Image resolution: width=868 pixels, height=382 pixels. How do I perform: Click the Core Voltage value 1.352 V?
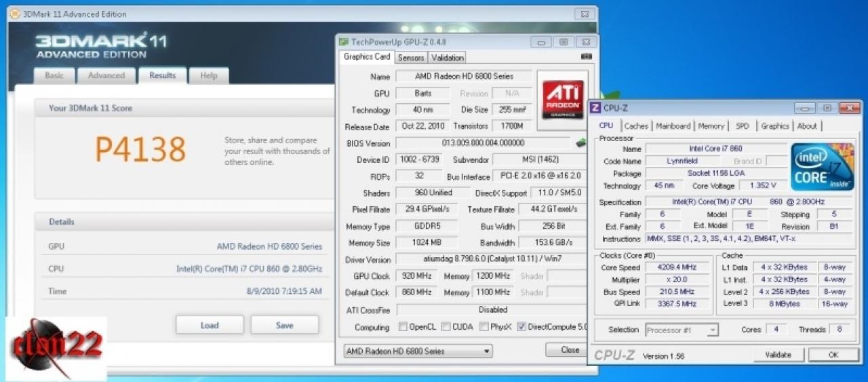click(x=764, y=185)
